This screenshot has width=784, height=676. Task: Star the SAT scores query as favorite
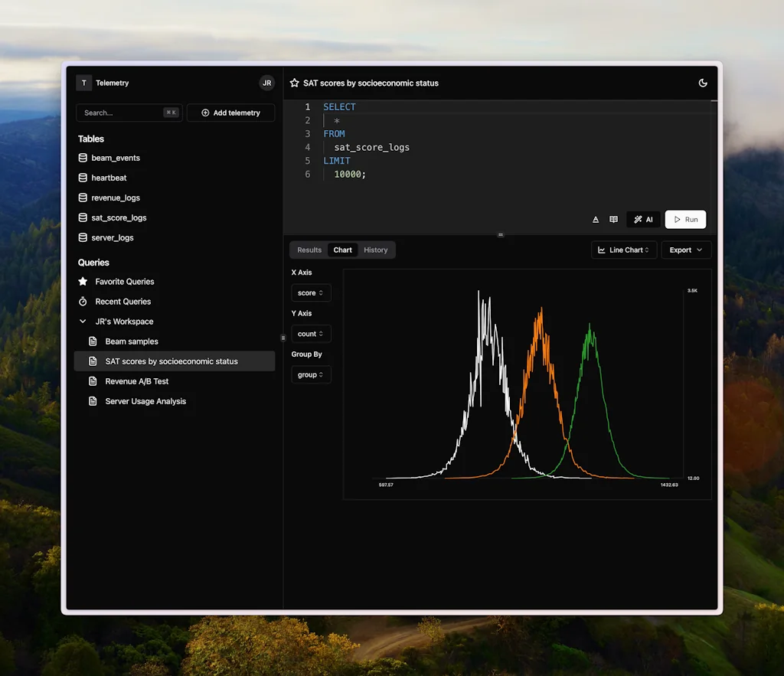294,83
